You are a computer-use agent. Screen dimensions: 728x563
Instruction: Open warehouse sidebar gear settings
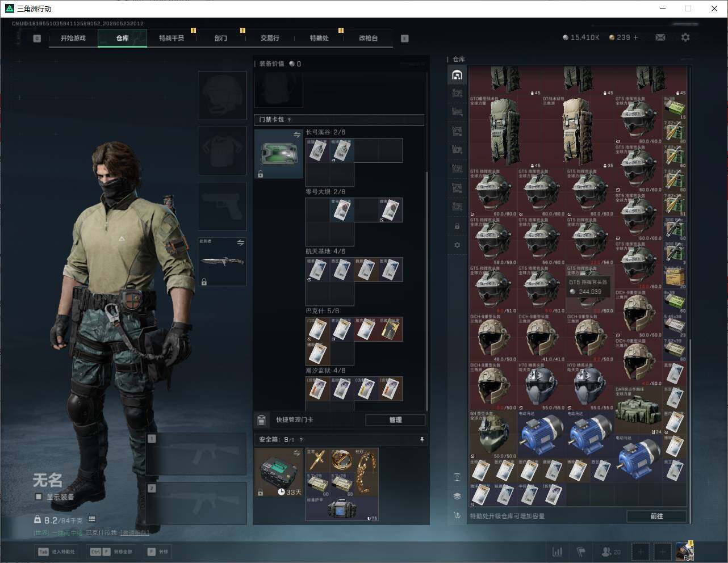tap(457, 245)
